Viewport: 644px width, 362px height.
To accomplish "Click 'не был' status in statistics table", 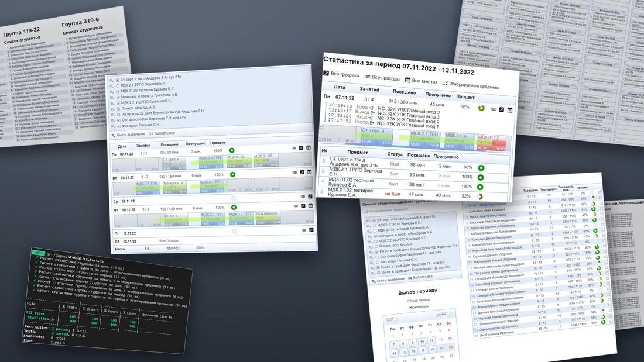I will [393, 194].
